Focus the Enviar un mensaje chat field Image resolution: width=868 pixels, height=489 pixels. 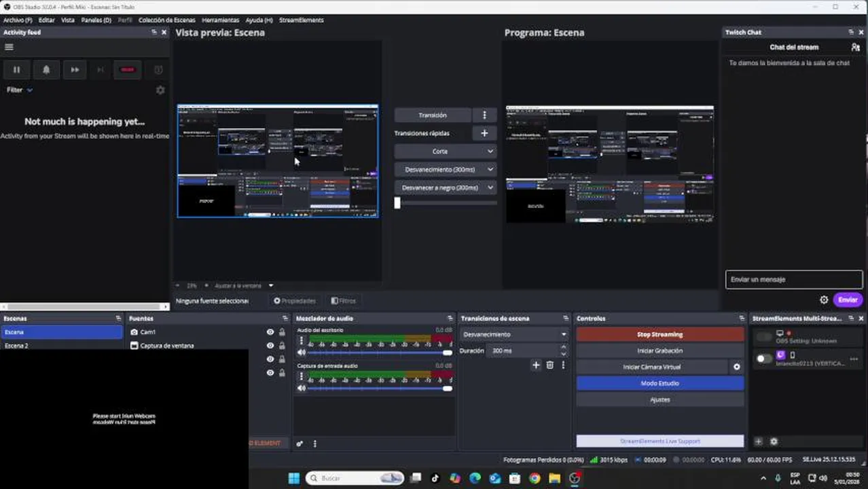(x=793, y=279)
